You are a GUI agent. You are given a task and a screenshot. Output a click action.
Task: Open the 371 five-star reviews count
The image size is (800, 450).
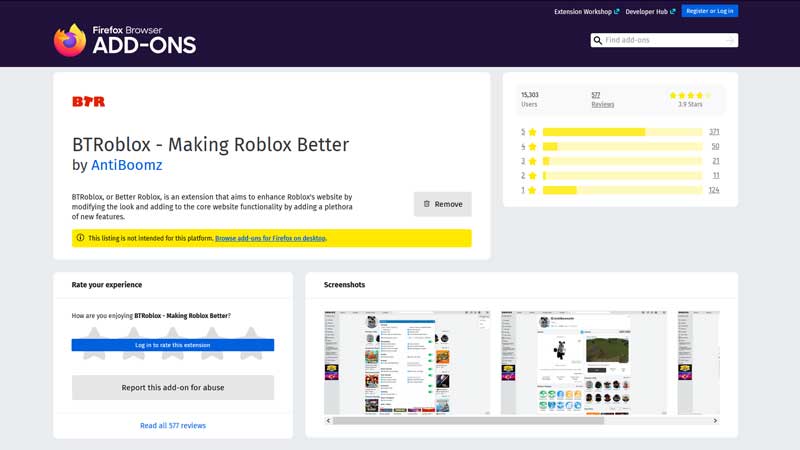(714, 132)
